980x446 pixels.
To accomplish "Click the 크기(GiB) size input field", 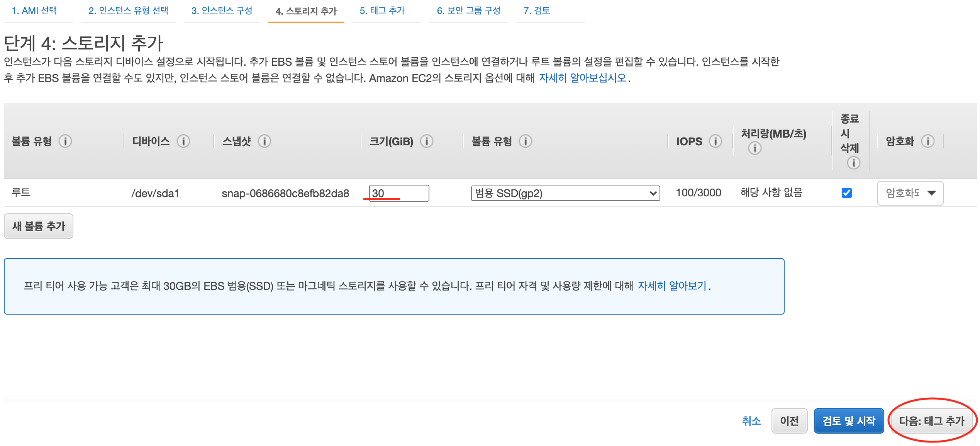I will pyautogui.click(x=399, y=193).
